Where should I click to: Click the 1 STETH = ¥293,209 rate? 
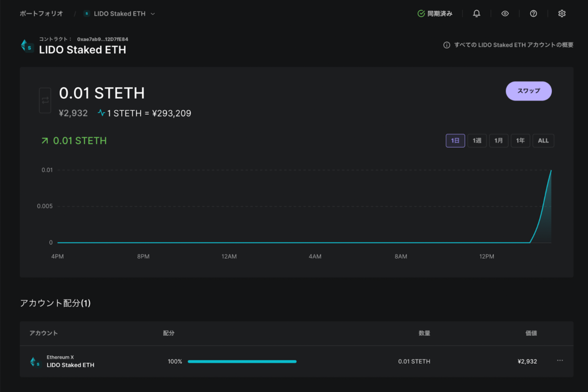[x=149, y=113]
